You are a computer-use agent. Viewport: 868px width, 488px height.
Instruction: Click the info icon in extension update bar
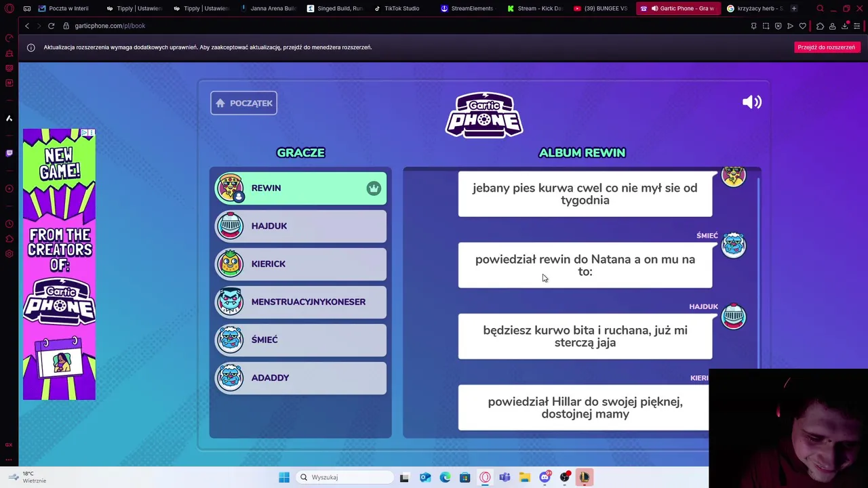[x=31, y=47]
